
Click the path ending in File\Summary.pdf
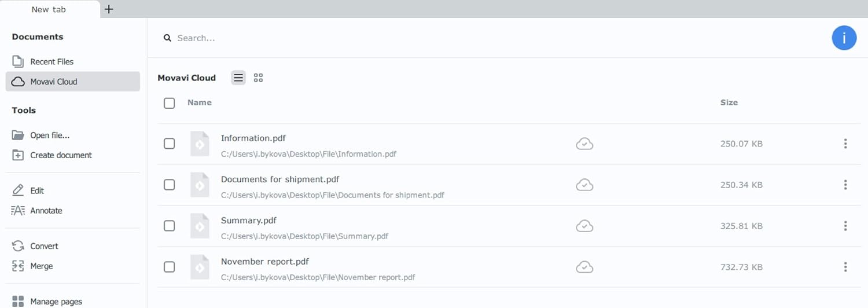click(x=305, y=236)
